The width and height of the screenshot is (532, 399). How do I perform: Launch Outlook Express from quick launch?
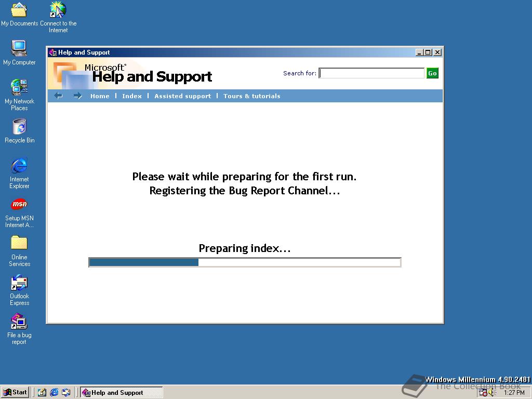coord(66,393)
